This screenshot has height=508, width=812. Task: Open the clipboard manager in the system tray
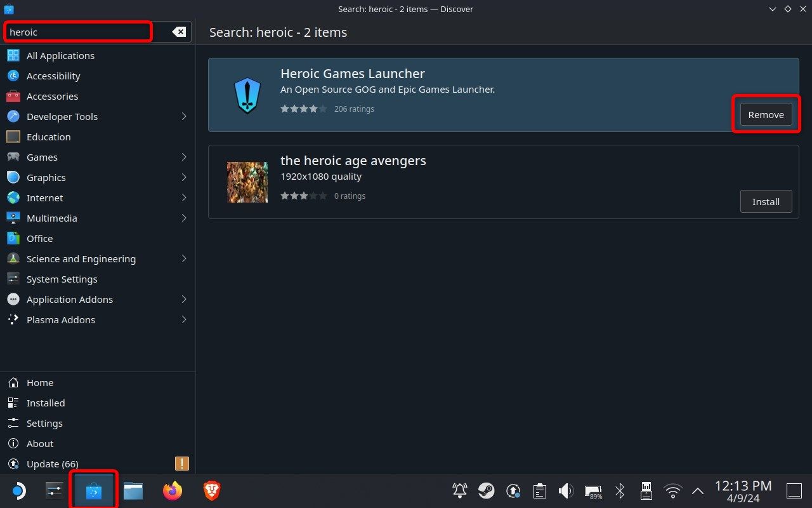tap(539, 490)
